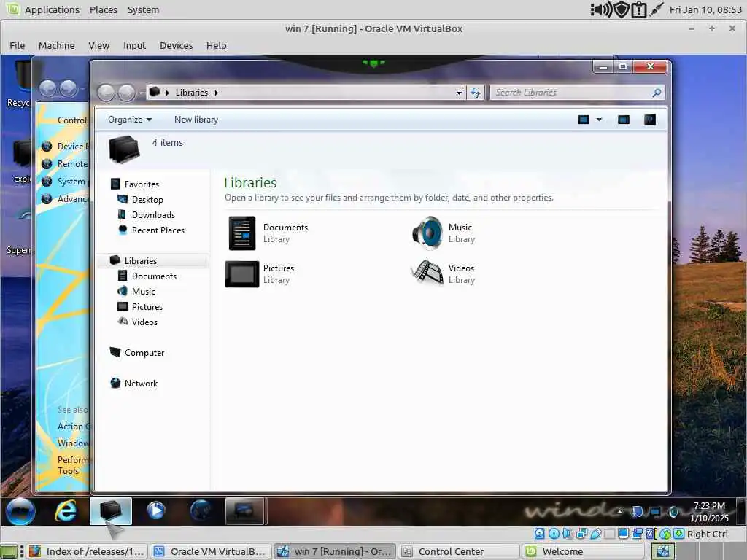Select Network in the navigation pane
The image size is (747, 560).
[141, 384]
